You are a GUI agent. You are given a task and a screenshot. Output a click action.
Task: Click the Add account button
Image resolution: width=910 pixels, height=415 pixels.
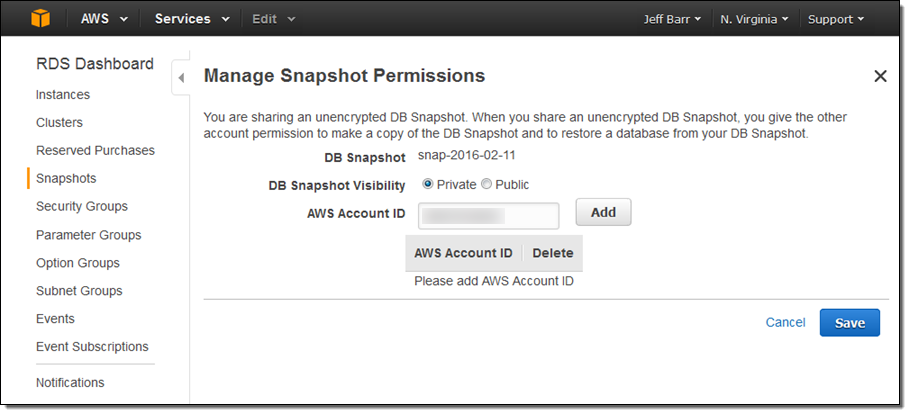[603, 212]
